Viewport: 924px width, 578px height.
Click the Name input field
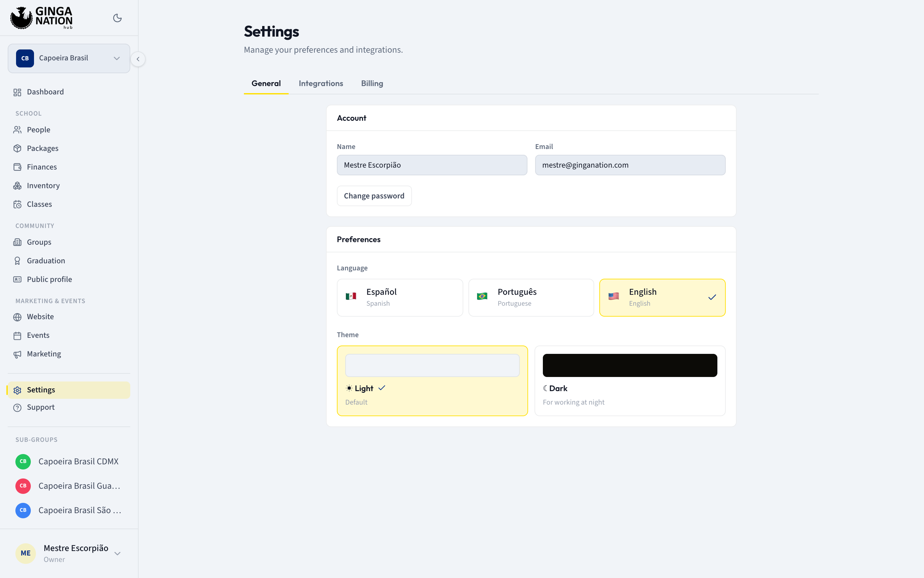tap(432, 165)
